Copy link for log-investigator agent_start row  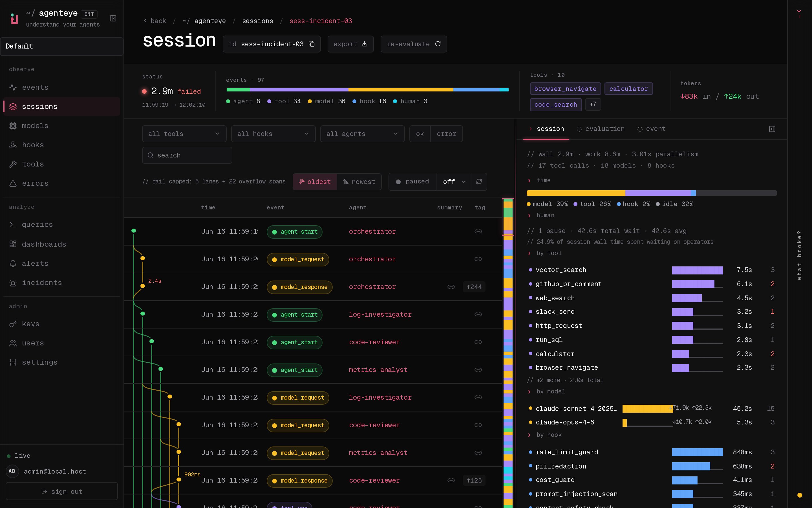point(478,314)
